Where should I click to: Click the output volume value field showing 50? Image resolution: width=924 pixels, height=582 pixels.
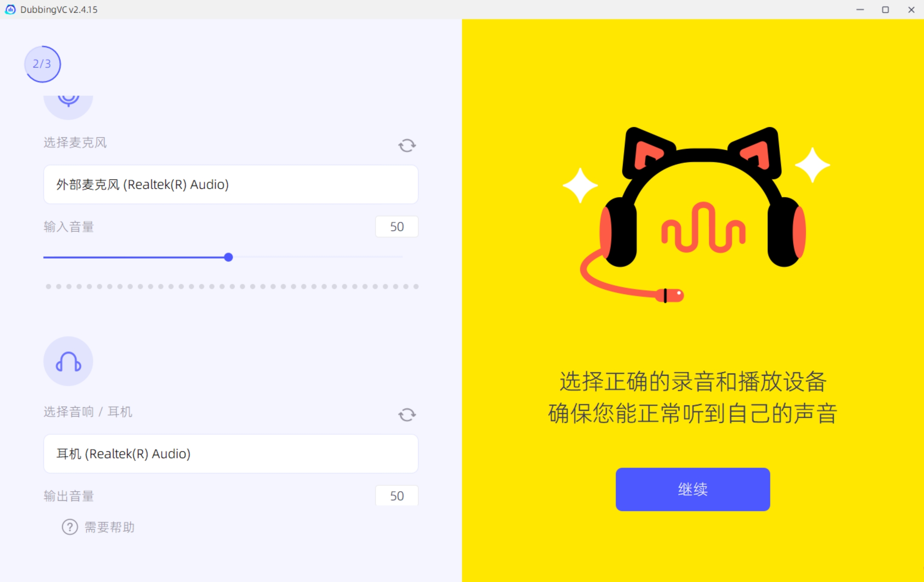[x=396, y=496]
